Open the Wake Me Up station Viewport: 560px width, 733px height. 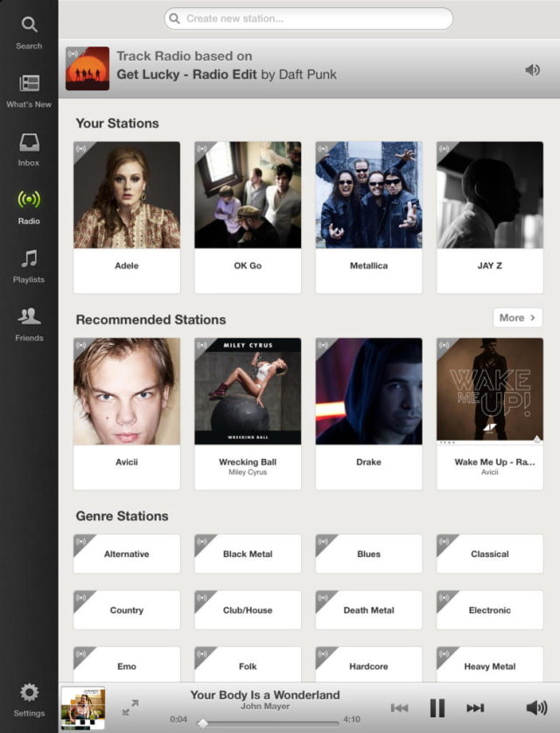pos(489,413)
